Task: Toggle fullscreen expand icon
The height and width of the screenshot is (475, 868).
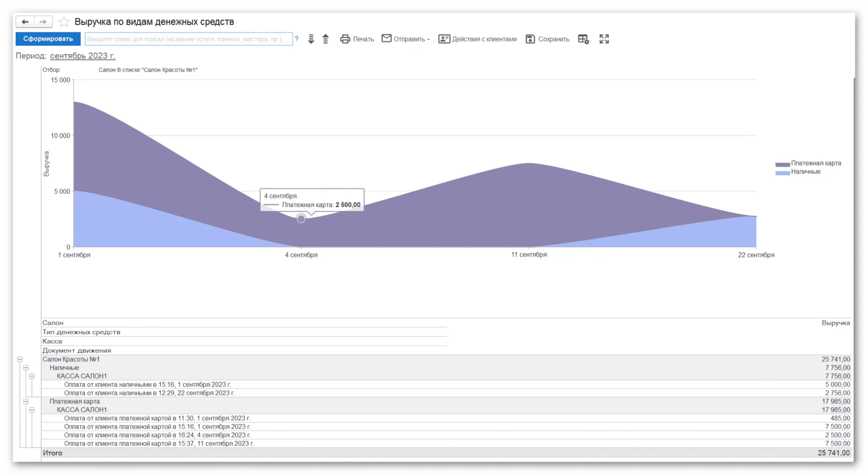Action: tap(604, 39)
